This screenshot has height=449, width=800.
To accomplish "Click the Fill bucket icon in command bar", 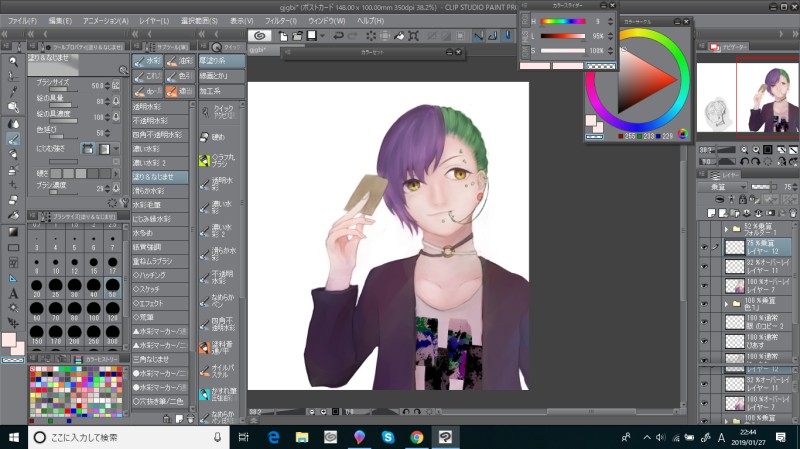I will click(399, 36).
